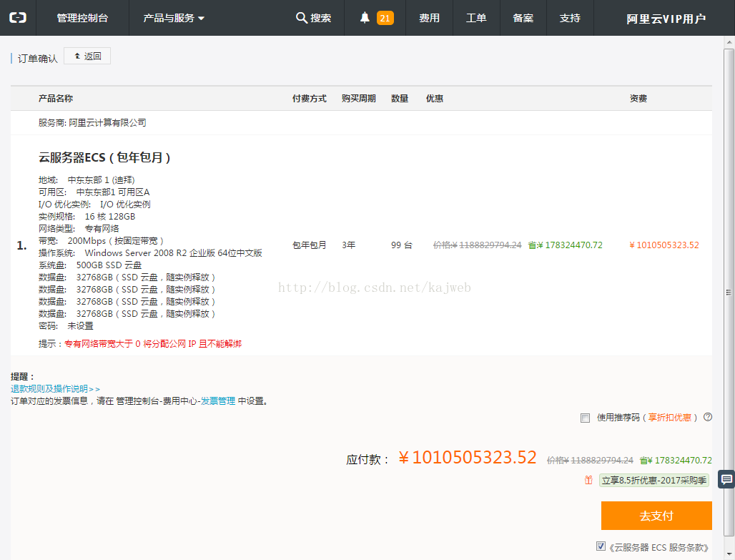This screenshot has width=735, height=560.
Task: Open feedback panel via the chat bubble icon
Action: tap(726, 478)
